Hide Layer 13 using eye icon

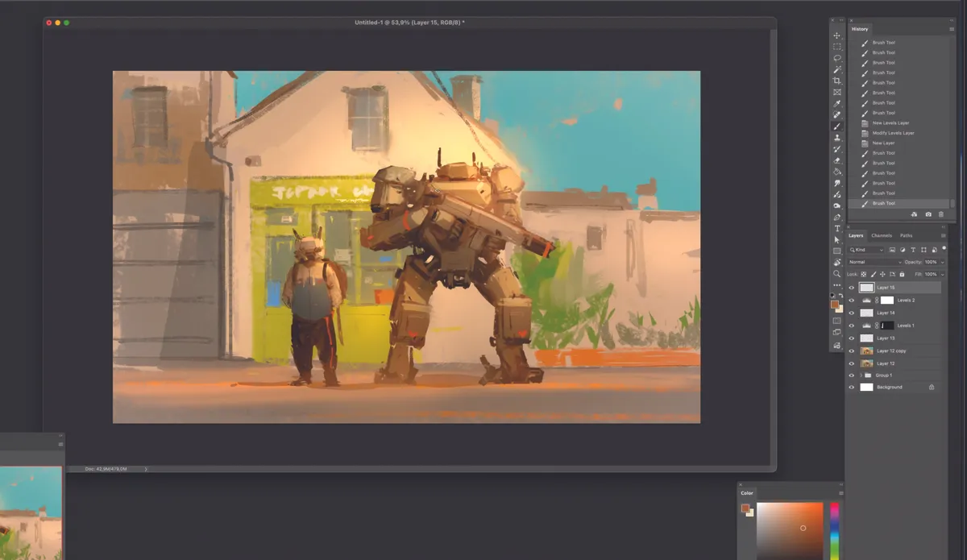click(851, 338)
